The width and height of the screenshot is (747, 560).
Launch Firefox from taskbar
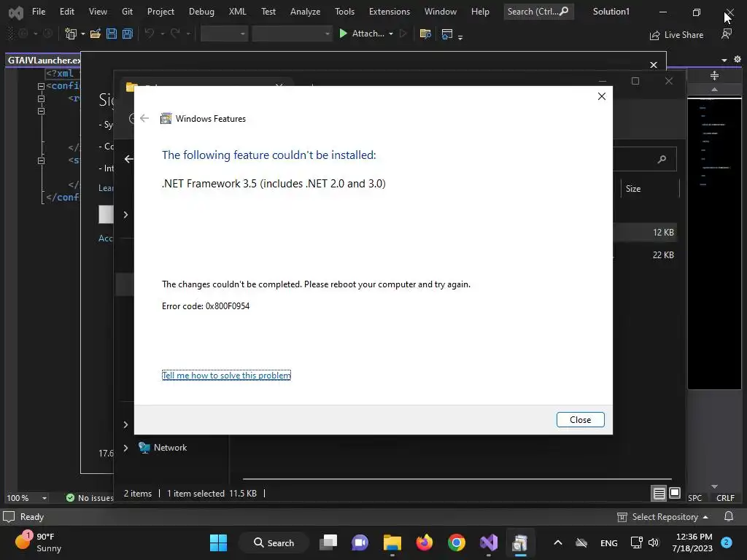(424, 542)
